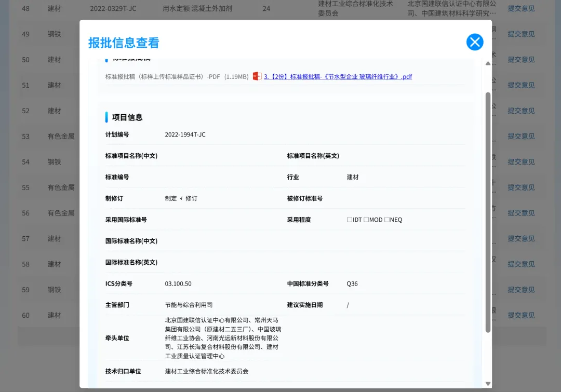Click 提交意见 in row 49
The image size is (561, 392).
pyautogui.click(x=521, y=34)
